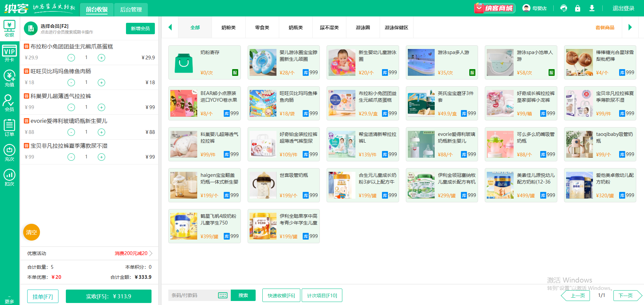Go to 下一页 next page
The image size is (644, 305).
pos(628,296)
